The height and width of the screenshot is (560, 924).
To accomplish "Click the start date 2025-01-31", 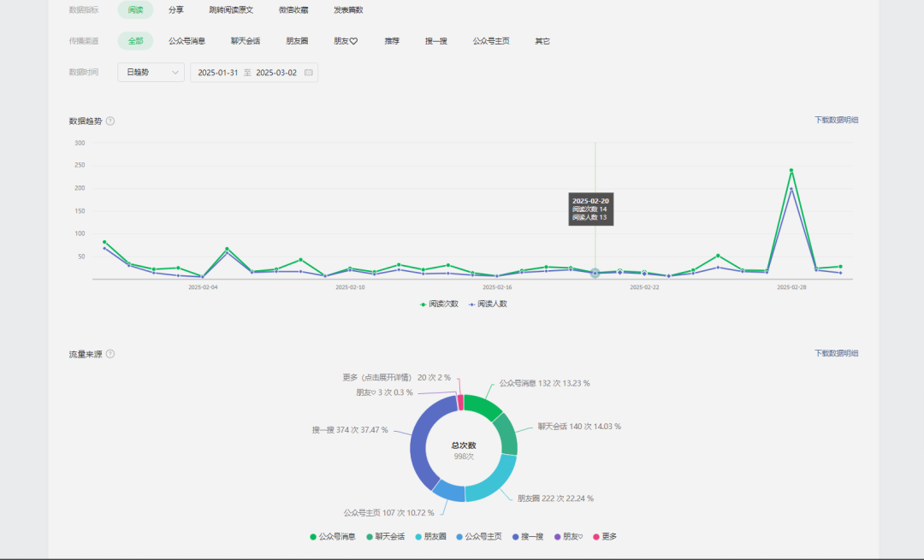I will pos(218,73).
